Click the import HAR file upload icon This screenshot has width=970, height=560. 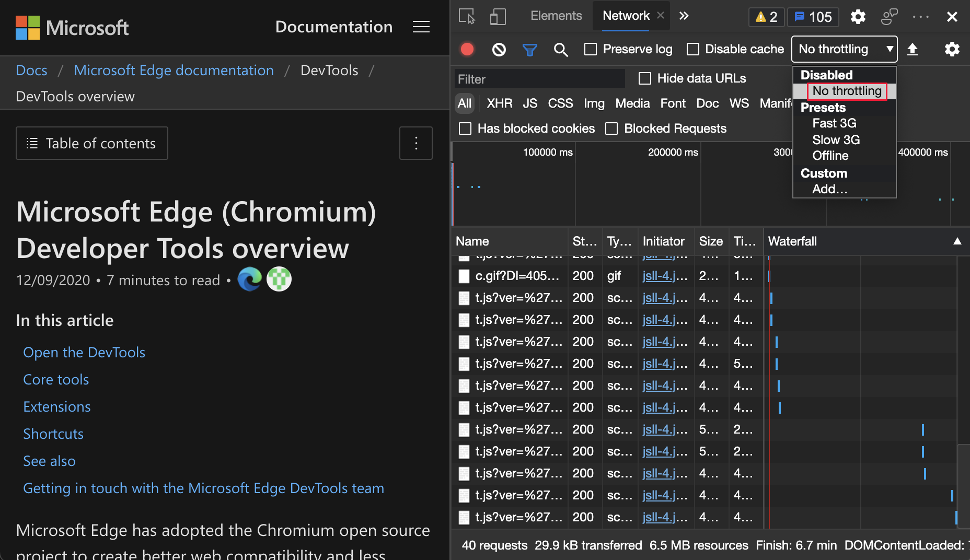(x=912, y=49)
